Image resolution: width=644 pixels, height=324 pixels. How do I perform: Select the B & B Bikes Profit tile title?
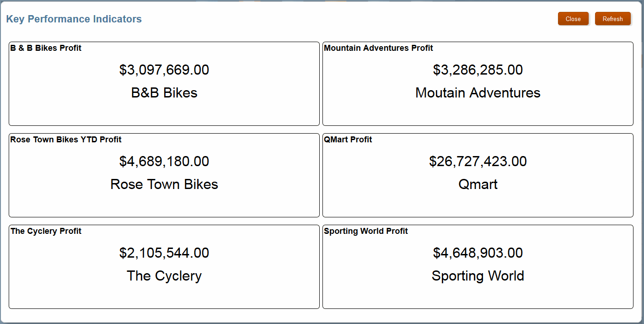[46, 48]
